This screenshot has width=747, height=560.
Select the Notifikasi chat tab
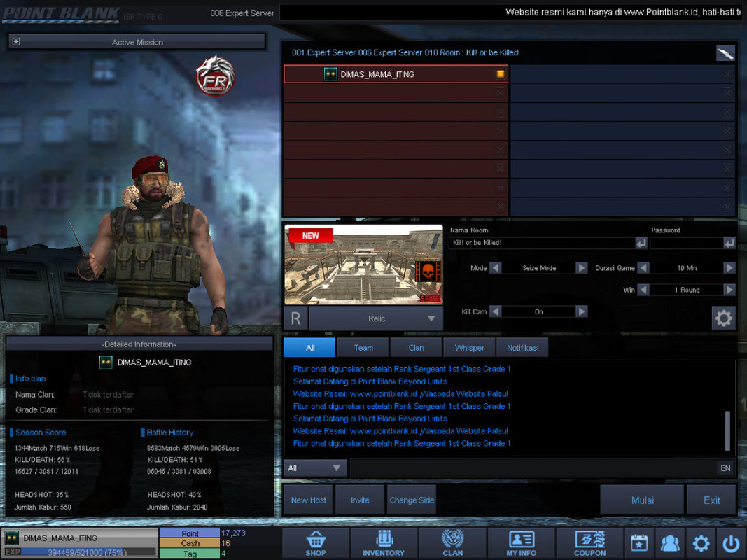click(x=522, y=348)
